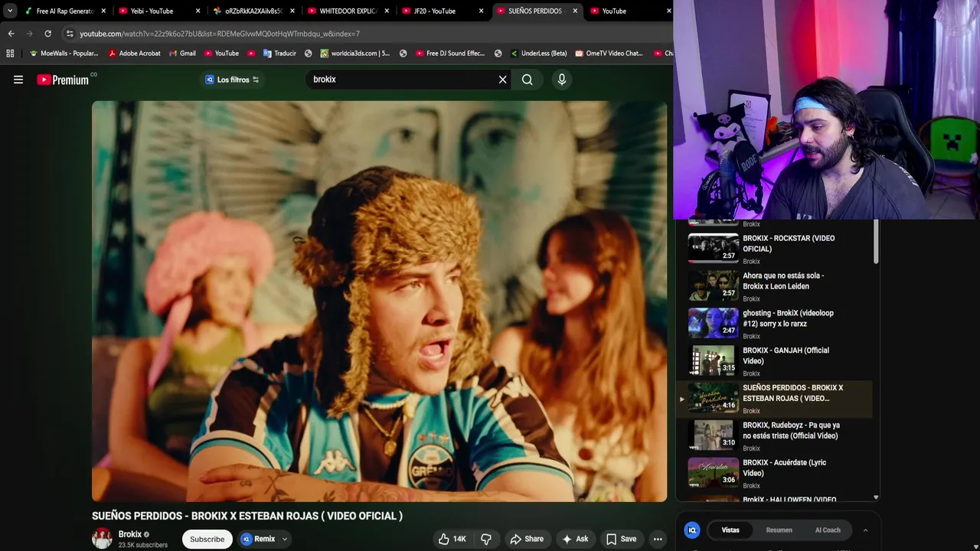
Task: Open the Adobe Acrobat bookmark
Action: (x=135, y=54)
